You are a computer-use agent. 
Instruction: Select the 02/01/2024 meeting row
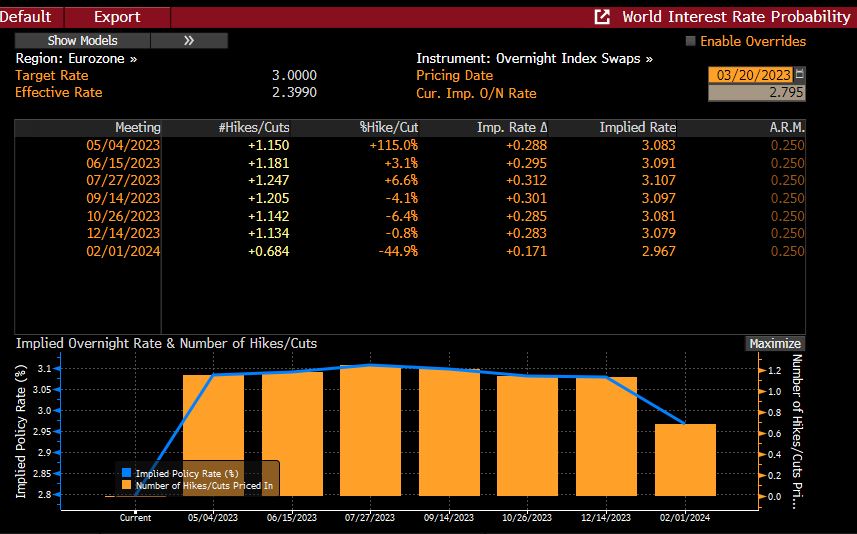(x=123, y=251)
